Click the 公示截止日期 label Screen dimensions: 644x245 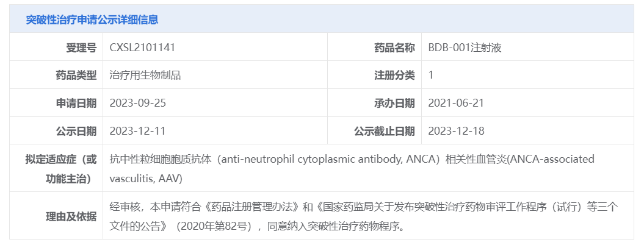coord(385,131)
